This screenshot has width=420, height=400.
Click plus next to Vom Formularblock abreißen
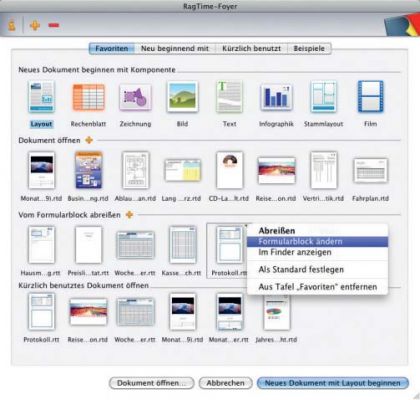click(x=129, y=215)
